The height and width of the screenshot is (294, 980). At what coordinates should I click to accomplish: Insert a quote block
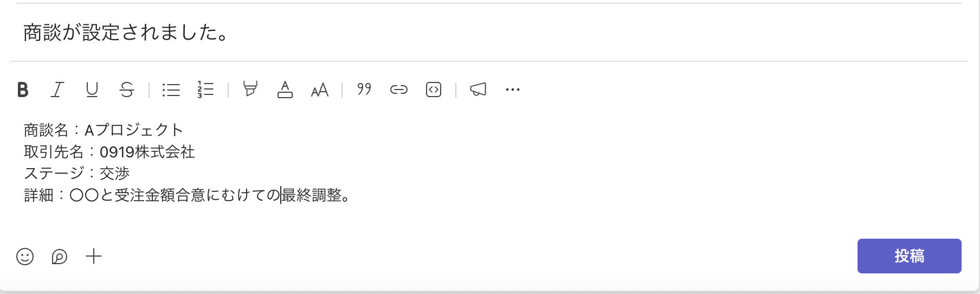click(x=364, y=90)
